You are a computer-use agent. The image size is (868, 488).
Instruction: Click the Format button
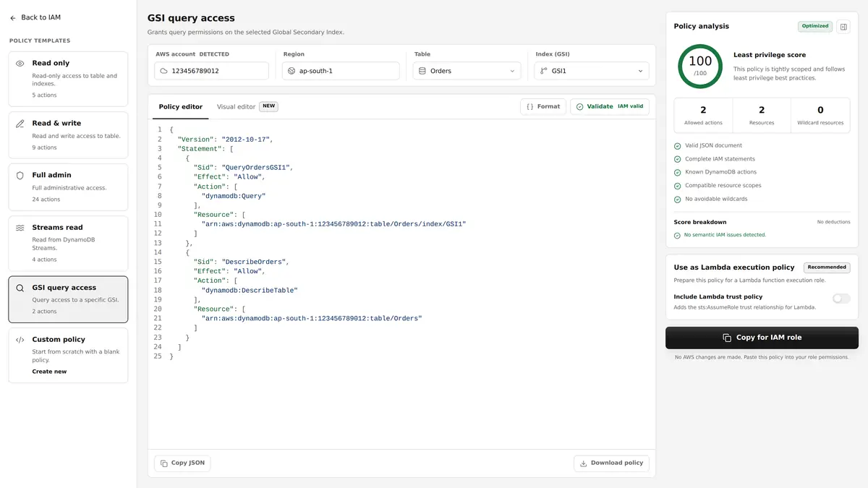[543, 106]
